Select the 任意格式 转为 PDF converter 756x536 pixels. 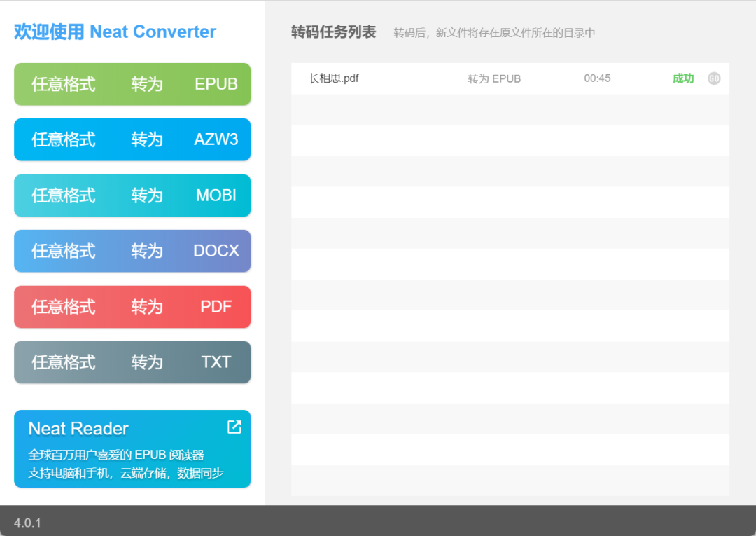132,306
